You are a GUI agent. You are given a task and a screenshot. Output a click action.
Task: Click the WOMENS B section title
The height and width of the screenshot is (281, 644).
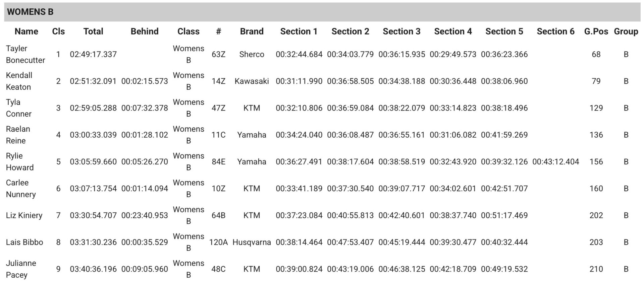point(30,12)
